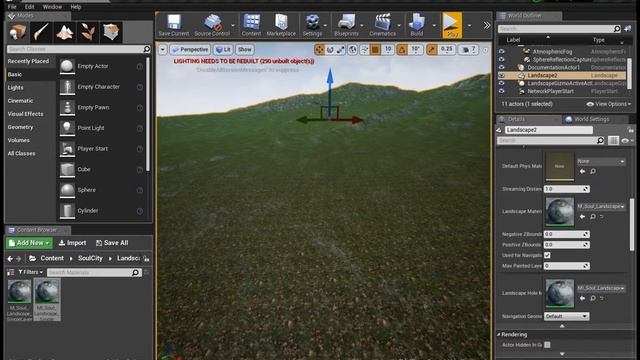This screenshot has width=640, height=360.
Task: Open viewport options dropdown arrow
Action: pos(163,50)
